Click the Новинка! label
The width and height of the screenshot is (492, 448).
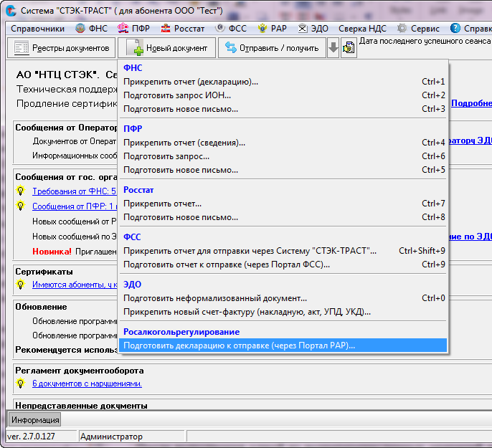pyautogui.click(x=52, y=252)
